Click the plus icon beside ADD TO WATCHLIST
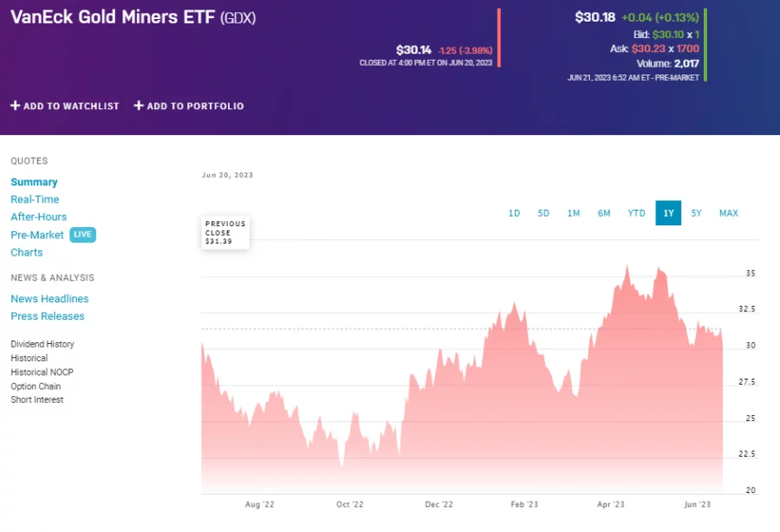This screenshot has height=532, width=780. pyautogui.click(x=15, y=106)
